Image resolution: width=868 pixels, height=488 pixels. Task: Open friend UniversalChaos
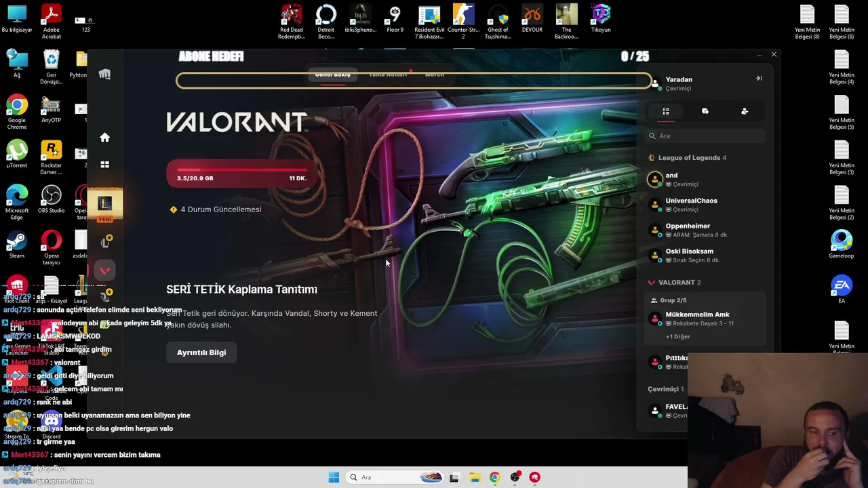tap(705, 205)
